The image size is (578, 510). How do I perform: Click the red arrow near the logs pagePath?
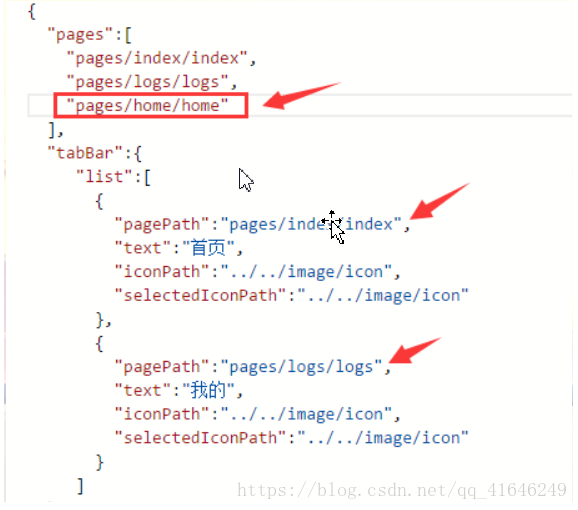coord(414,350)
